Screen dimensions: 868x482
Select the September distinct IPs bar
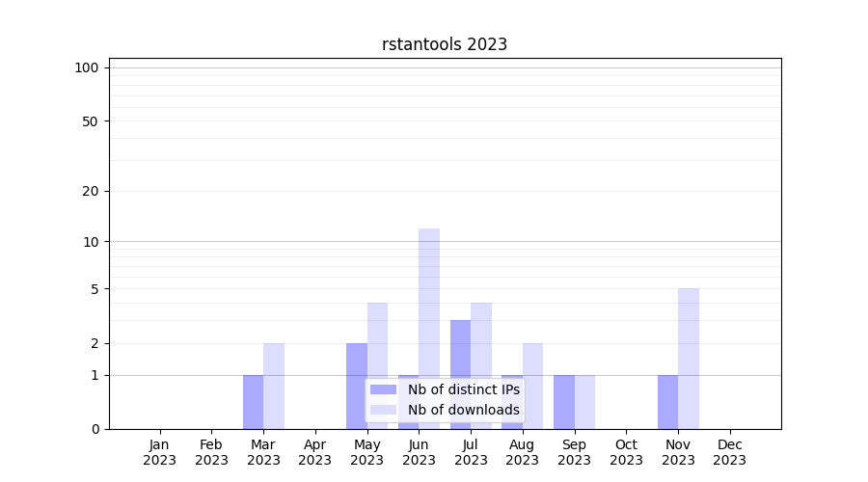564,402
